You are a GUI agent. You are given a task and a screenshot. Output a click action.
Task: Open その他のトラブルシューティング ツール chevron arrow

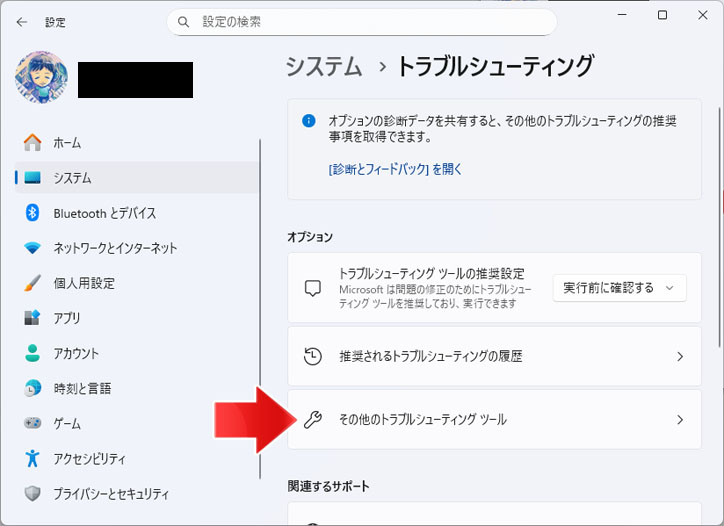[680, 420]
